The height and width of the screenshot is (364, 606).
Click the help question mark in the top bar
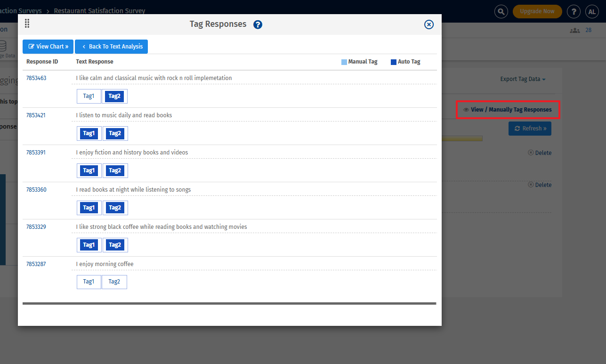574,11
